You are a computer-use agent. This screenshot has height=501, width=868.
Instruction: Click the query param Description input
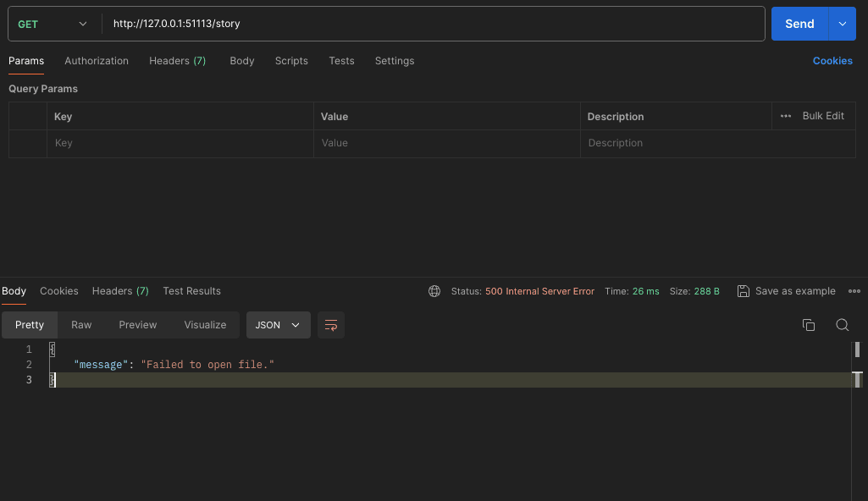click(717, 143)
